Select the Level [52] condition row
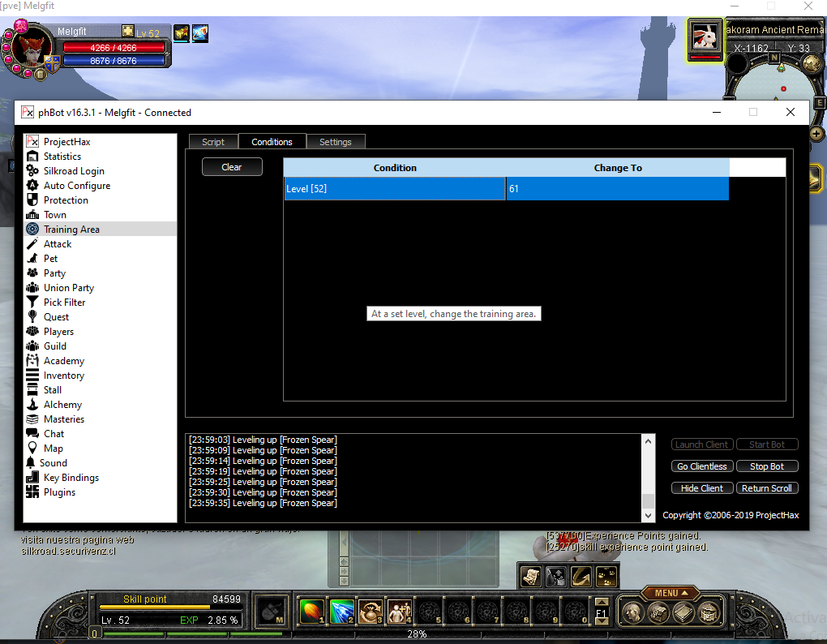Screen dimensions: 827x644 pos(394,189)
